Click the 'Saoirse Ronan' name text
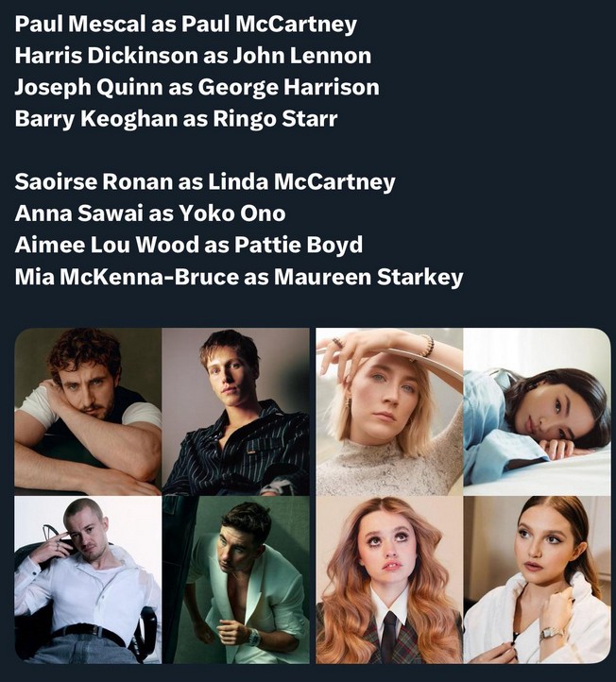The height and width of the screenshot is (682, 616). point(94,181)
